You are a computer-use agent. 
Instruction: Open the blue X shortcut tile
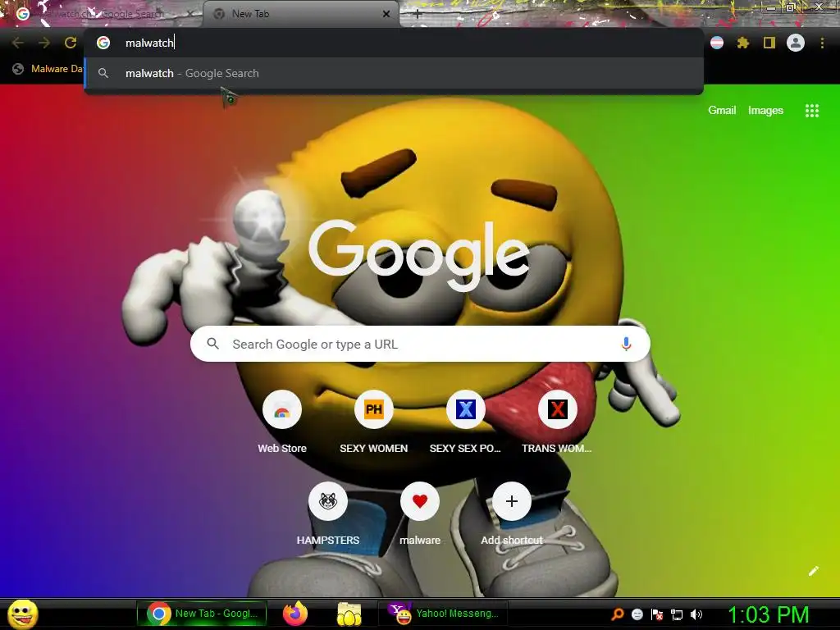click(x=466, y=422)
